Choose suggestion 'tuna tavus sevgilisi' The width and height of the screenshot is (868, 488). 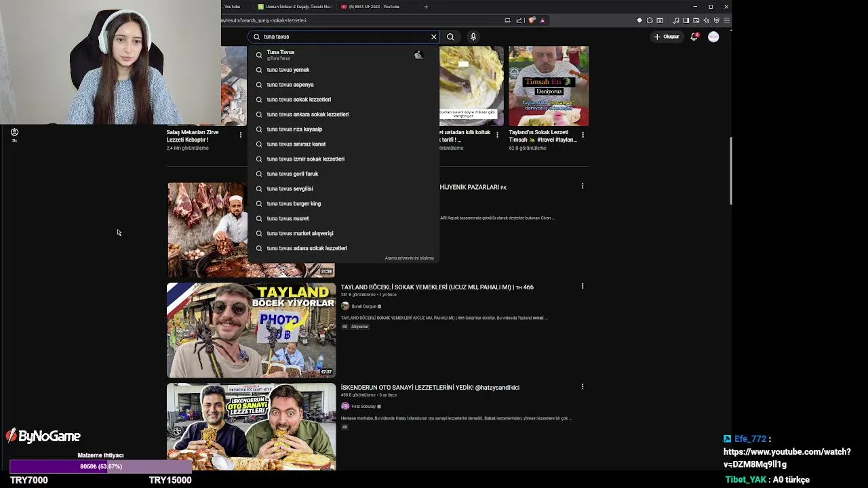343,189
